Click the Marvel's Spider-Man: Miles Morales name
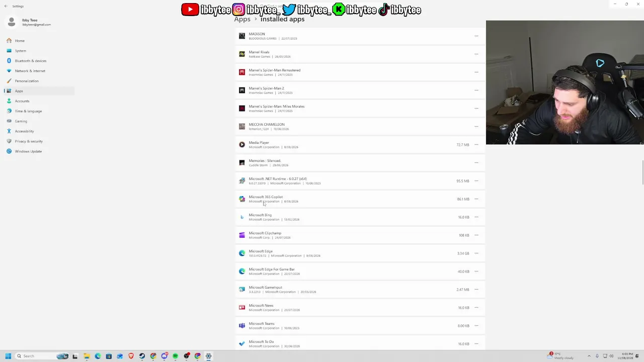The width and height of the screenshot is (644, 362). tap(276, 107)
